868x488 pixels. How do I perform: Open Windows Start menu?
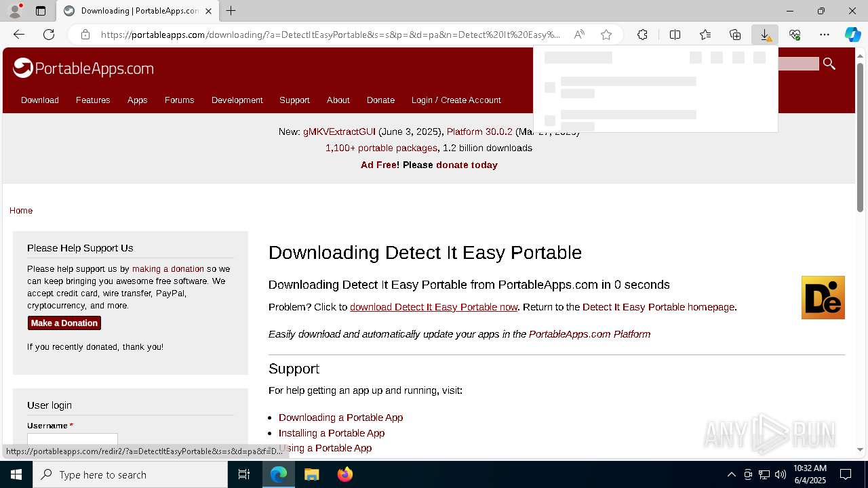(16, 474)
